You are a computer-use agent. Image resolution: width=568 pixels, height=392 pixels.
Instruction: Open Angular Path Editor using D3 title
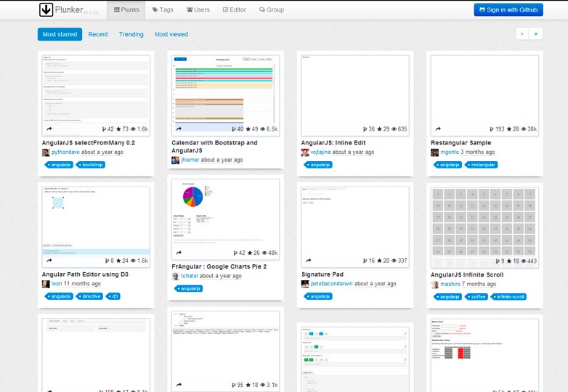(x=85, y=274)
